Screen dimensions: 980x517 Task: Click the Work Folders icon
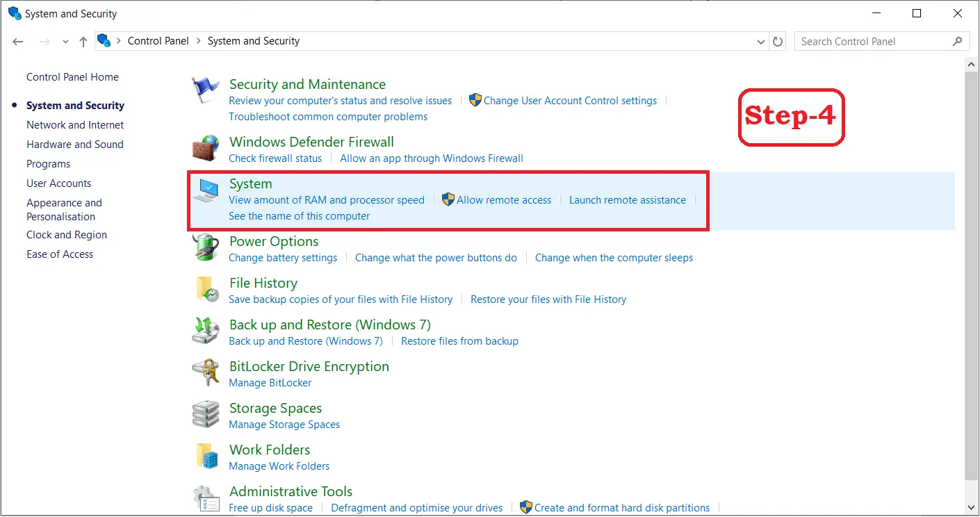206,457
